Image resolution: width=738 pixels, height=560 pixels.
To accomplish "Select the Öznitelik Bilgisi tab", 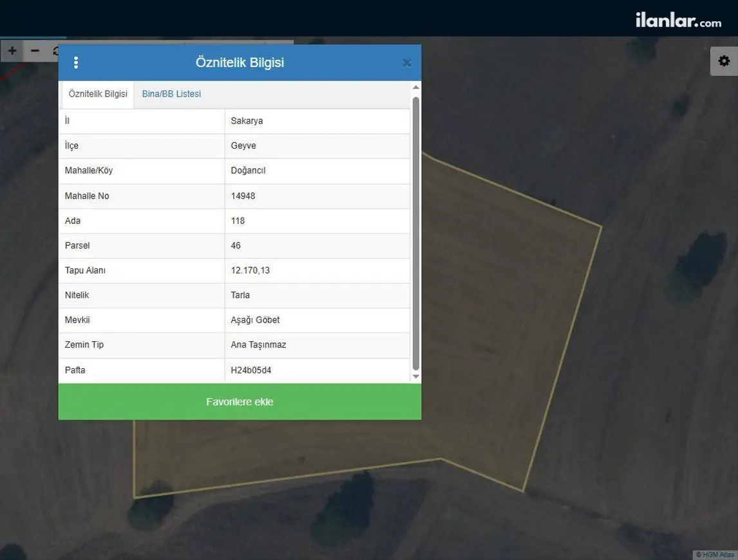I will [x=98, y=93].
